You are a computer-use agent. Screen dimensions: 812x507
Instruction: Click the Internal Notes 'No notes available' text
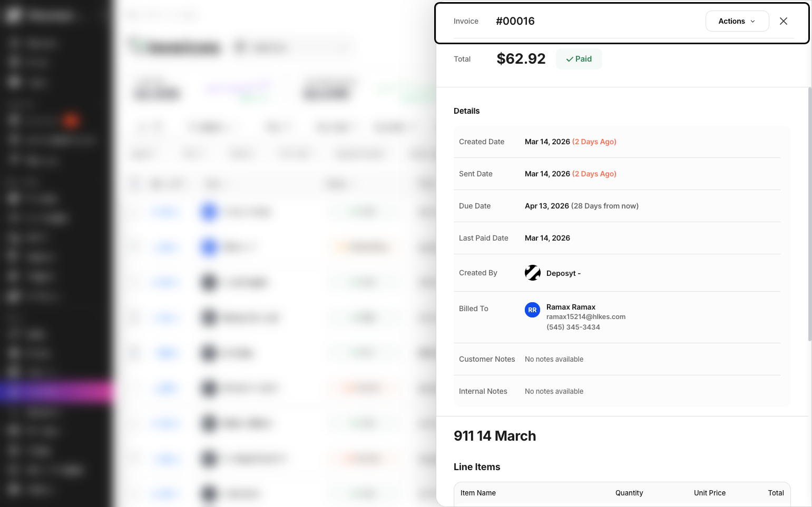554,391
